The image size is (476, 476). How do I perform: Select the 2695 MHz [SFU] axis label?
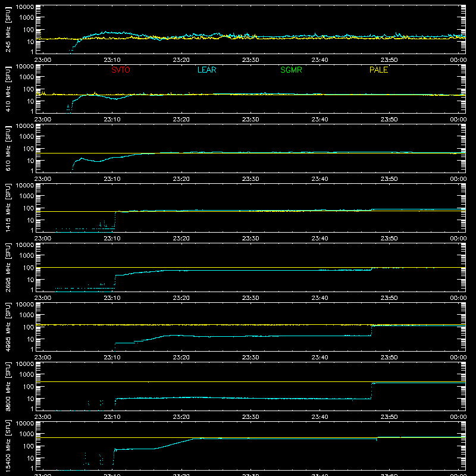[x=8, y=267]
